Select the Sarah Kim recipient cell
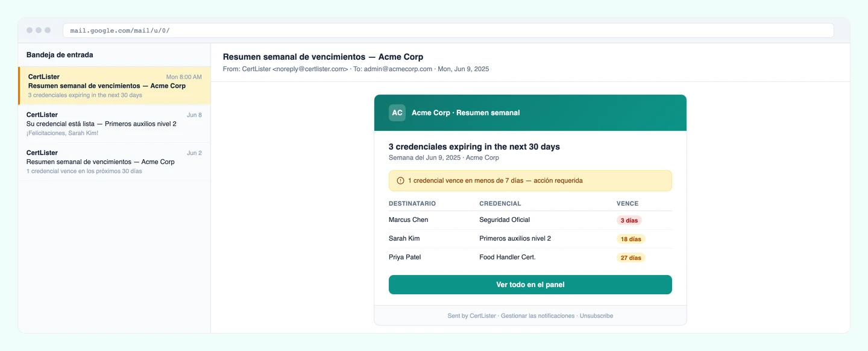The width and height of the screenshot is (868, 351). click(x=404, y=238)
